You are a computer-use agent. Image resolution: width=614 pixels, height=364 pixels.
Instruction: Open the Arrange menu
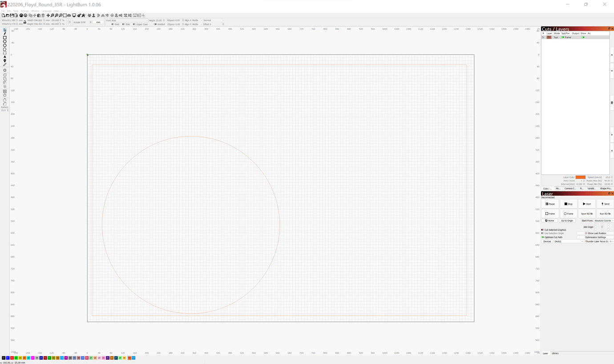pyautogui.click(x=24, y=11)
